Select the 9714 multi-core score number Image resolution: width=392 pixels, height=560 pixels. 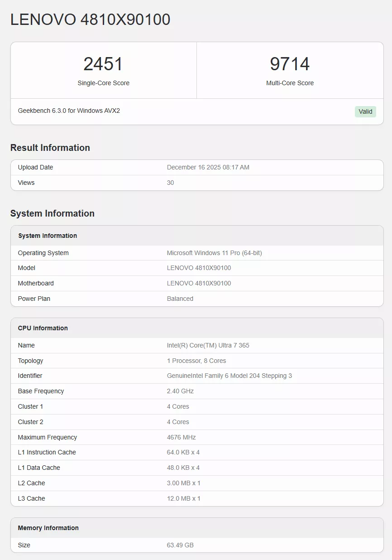pyautogui.click(x=290, y=64)
